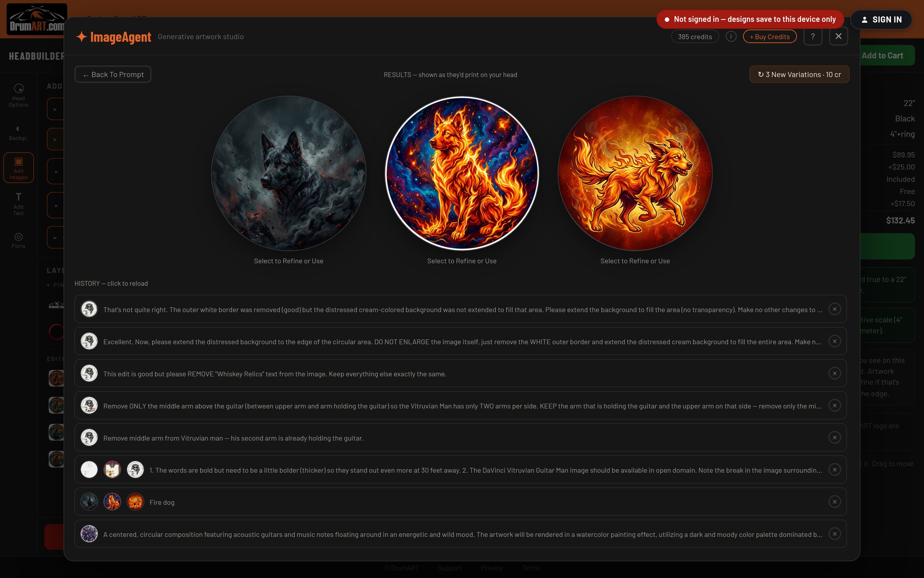Delete the 'centered, circular composition' history entry

pos(835,534)
